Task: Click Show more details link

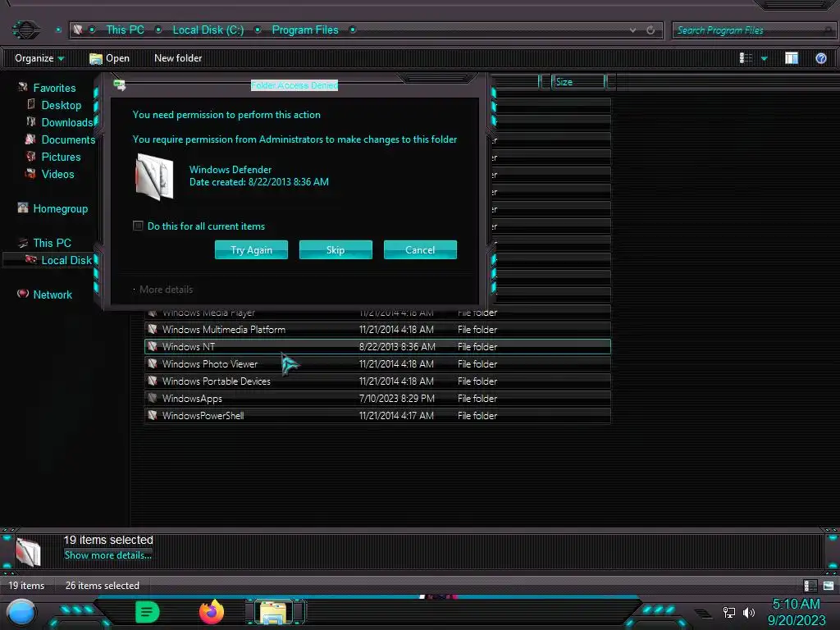Action: pos(107,555)
